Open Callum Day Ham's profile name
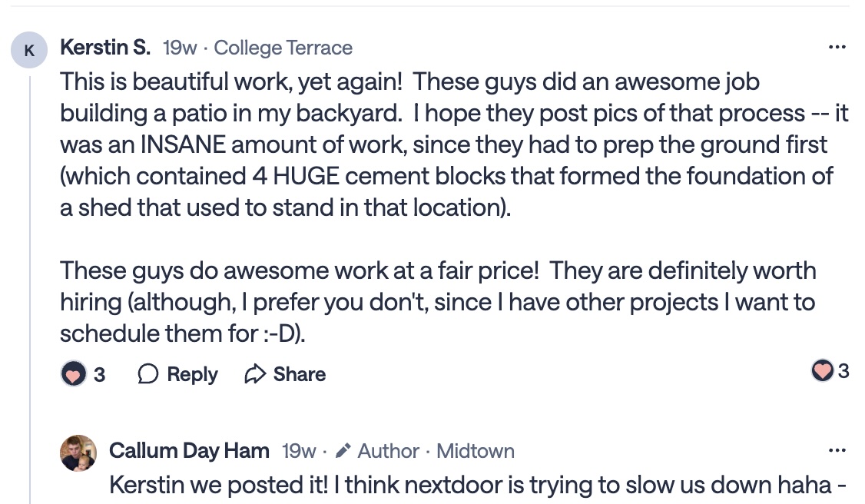 tap(189, 450)
